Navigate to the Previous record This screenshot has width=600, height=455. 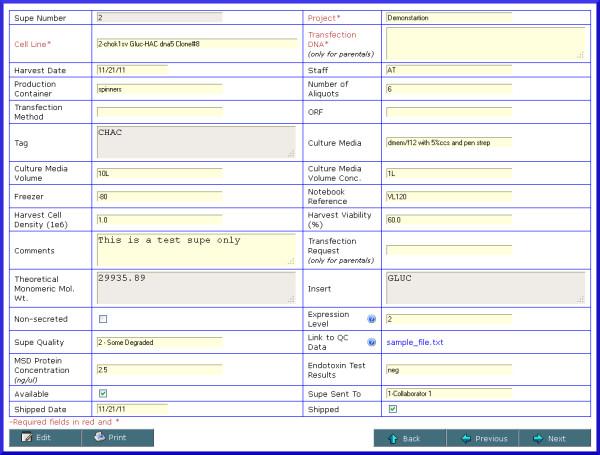coord(483,438)
